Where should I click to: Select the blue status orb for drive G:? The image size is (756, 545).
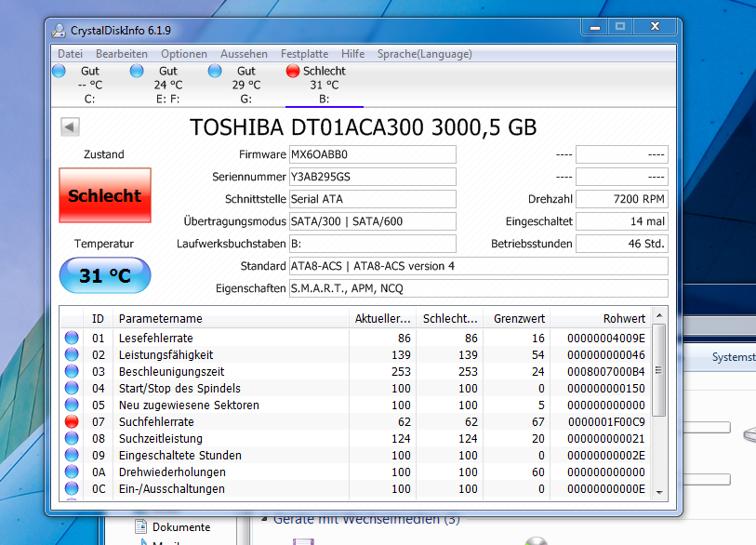(x=215, y=71)
